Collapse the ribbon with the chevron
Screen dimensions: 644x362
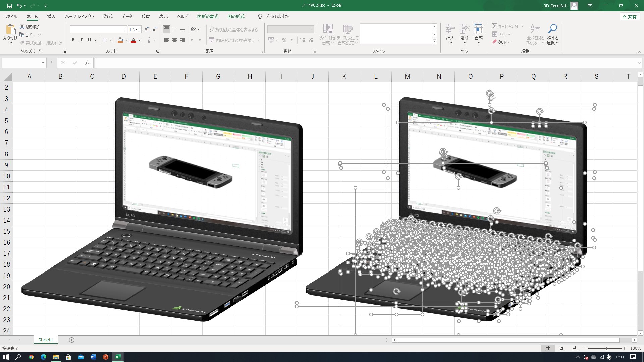639,52
